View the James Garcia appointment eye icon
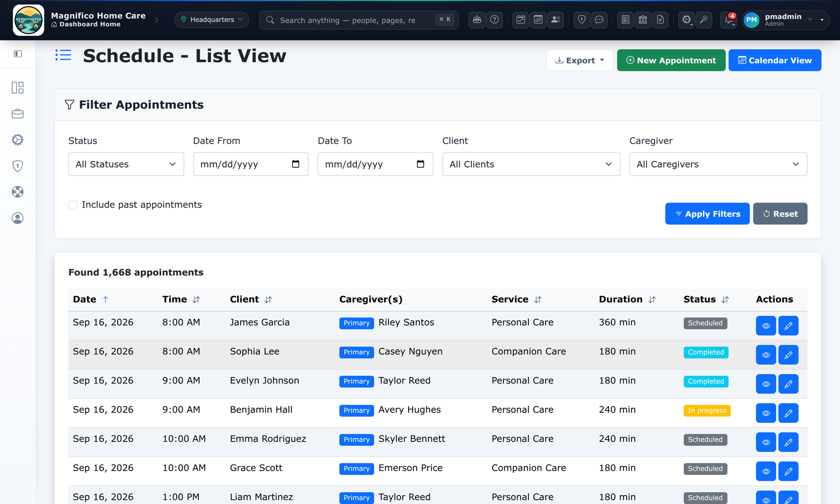 coord(766,326)
